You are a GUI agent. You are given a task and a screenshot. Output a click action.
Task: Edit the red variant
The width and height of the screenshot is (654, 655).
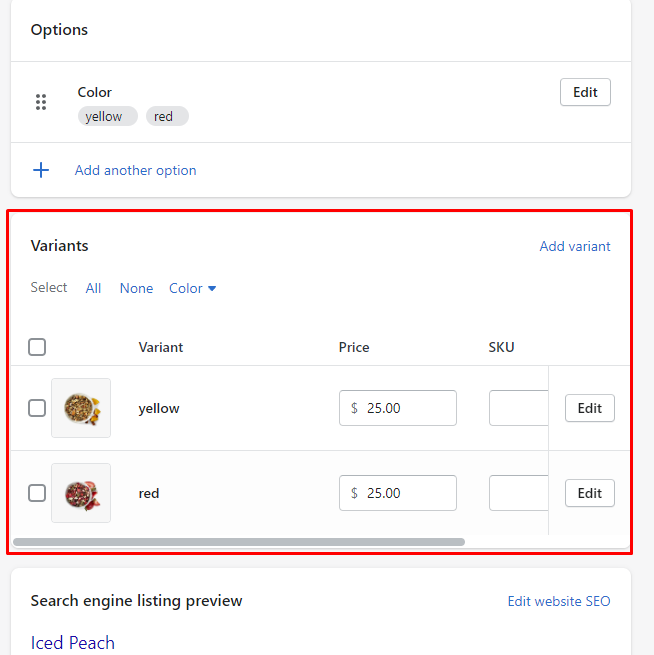tap(590, 493)
